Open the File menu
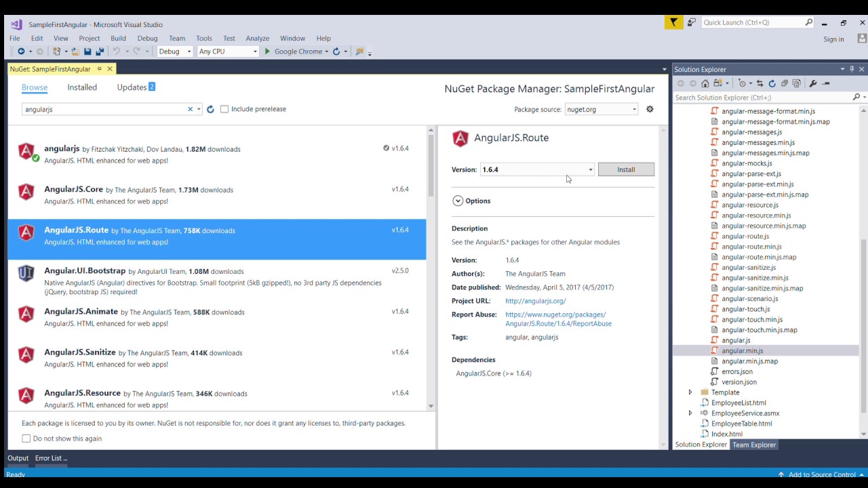Viewport: 868px width, 488px height. pyautogui.click(x=14, y=39)
